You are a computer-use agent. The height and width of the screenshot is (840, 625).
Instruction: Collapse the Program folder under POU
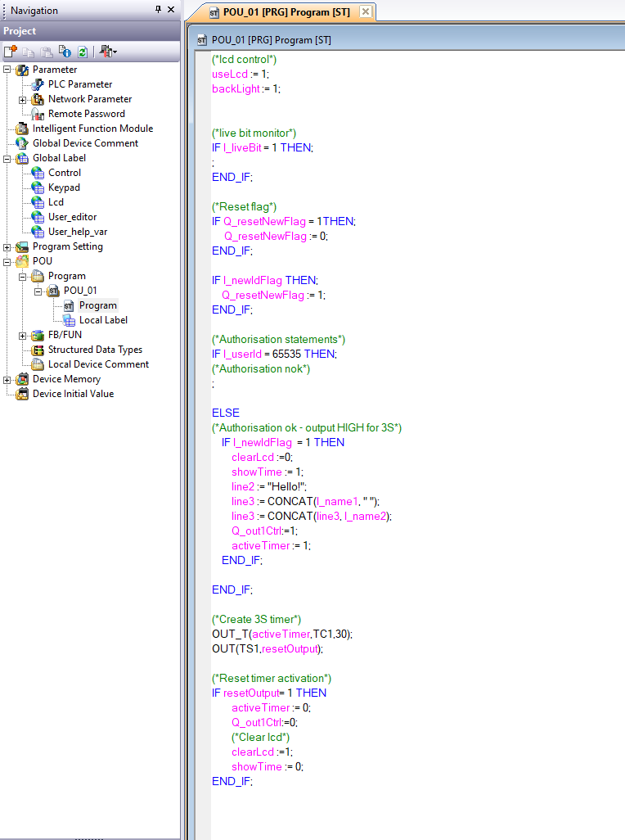[22, 277]
